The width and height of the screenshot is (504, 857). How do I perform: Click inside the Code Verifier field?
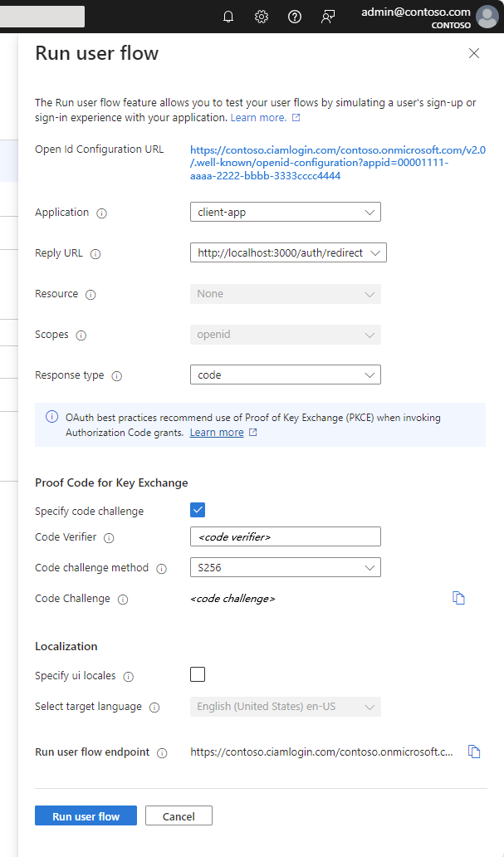pyautogui.click(x=286, y=536)
